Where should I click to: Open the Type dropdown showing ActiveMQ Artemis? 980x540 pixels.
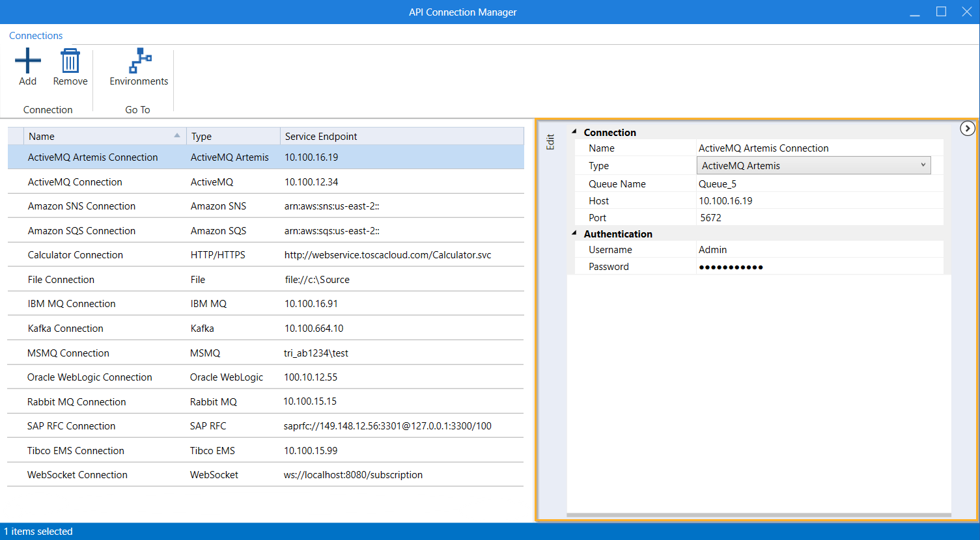click(x=813, y=166)
